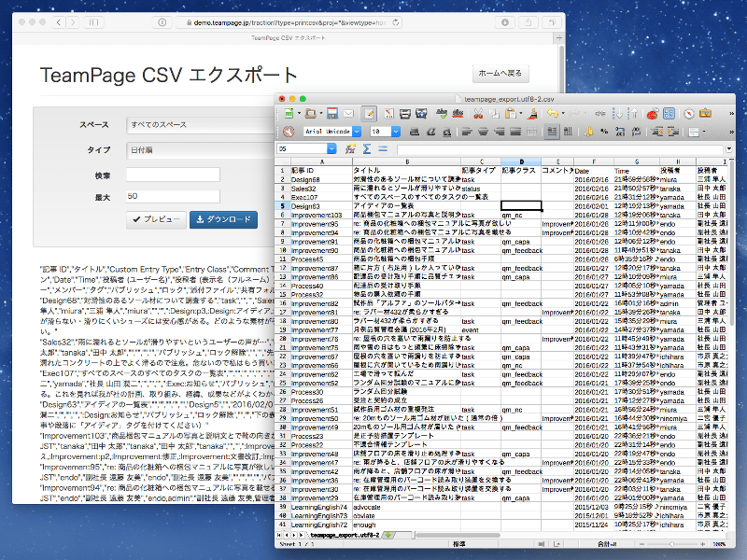Click the Undo arrow icon
The height and width of the screenshot is (560, 747).
coord(553,113)
